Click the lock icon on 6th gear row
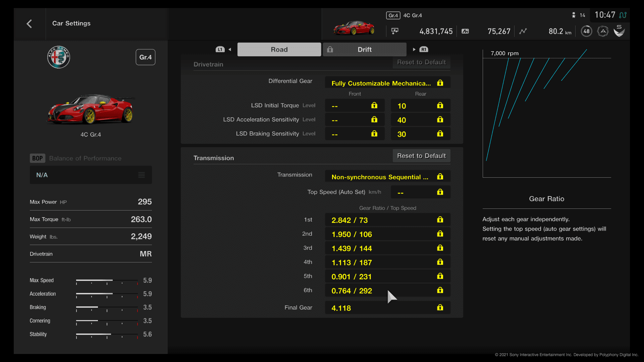This screenshot has height=362, width=644. tap(440, 290)
